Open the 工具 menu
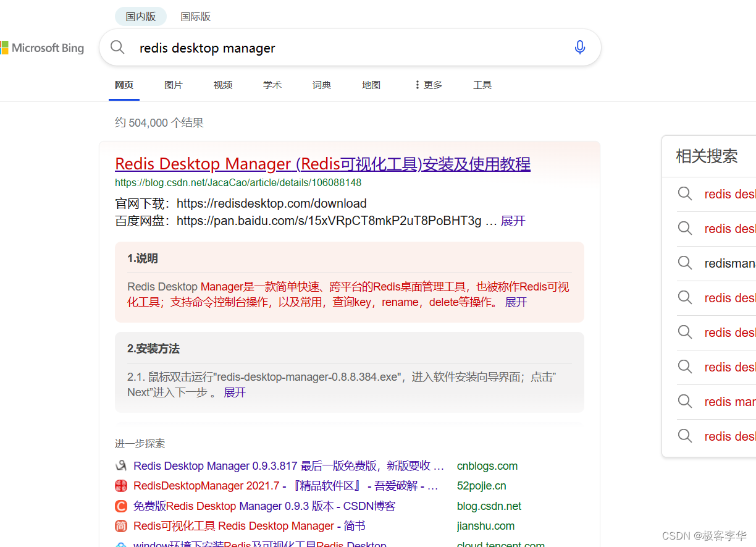The height and width of the screenshot is (547, 756). coord(482,85)
